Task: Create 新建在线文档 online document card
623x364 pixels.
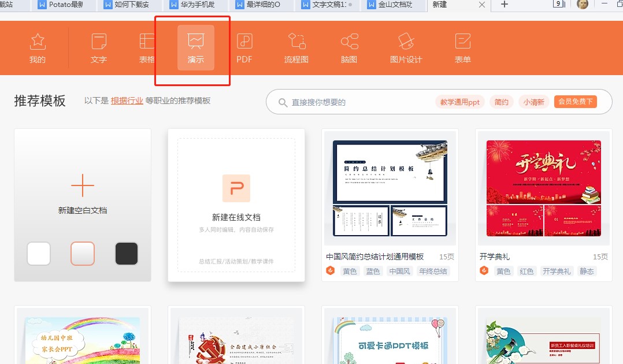Action: (236, 205)
